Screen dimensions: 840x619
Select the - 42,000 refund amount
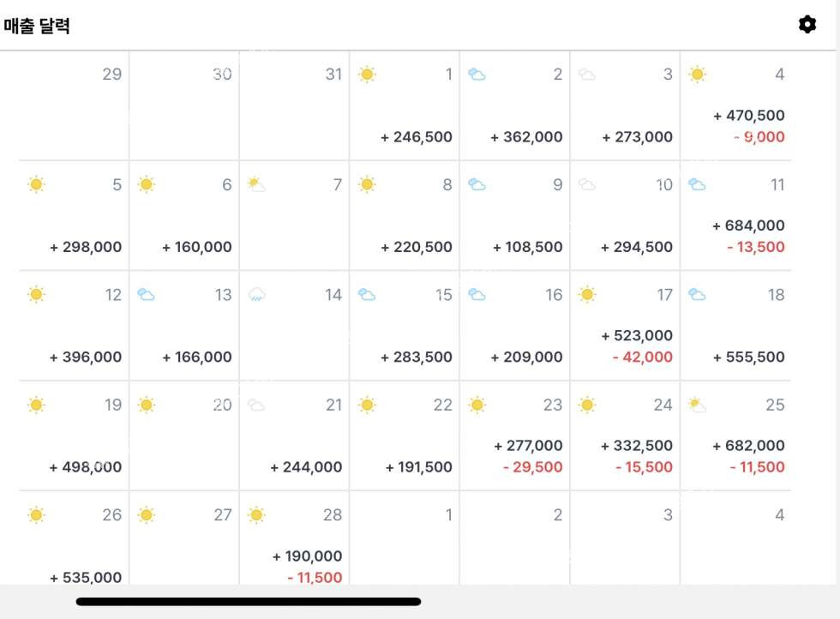pos(643,357)
